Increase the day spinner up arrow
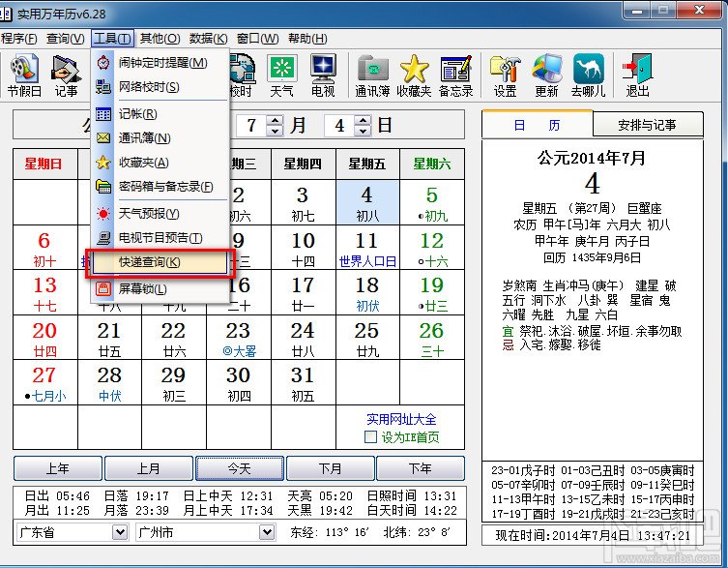The image size is (728, 568). coord(364,120)
